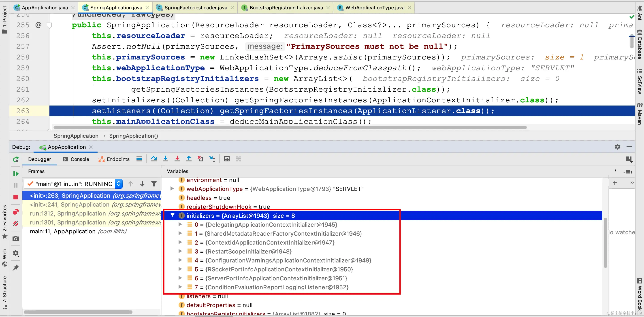Open the Evaluate Expression calculator icon
The image size is (644, 317).
point(227,159)
